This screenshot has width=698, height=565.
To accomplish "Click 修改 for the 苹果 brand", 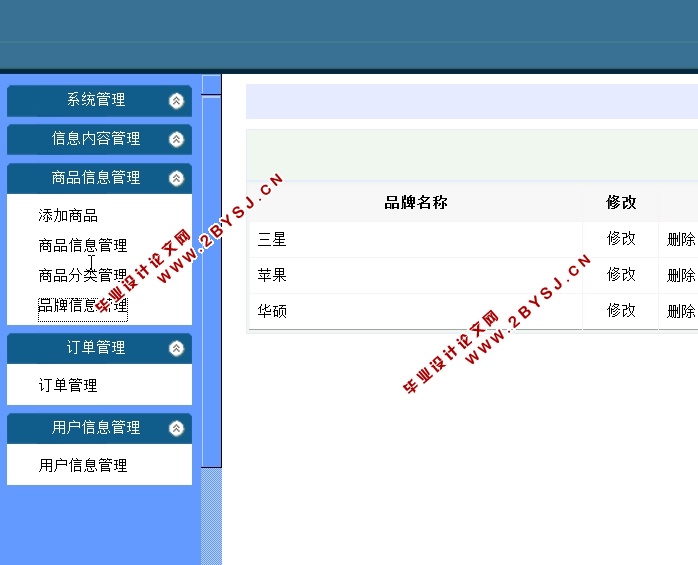I will coord(621,275).
